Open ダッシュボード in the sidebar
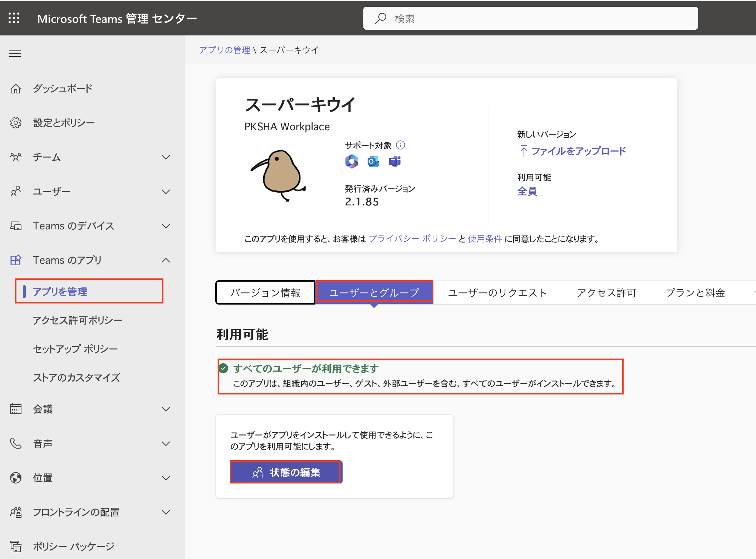The image size is (756, 559). pyautogui.click(x=63, y=88)
